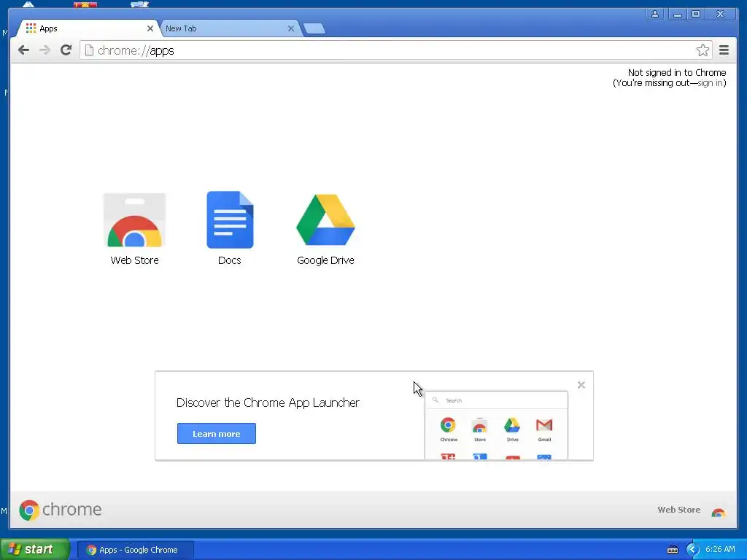Open the Windows start menu
Image resolution: width=747 pixels, height=560 pixels.
pyautogui.click(x=35, y=549)
